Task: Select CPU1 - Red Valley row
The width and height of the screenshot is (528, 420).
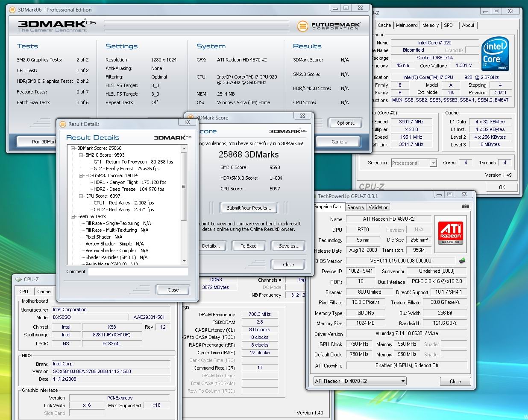Action: (x=124, y=203)
